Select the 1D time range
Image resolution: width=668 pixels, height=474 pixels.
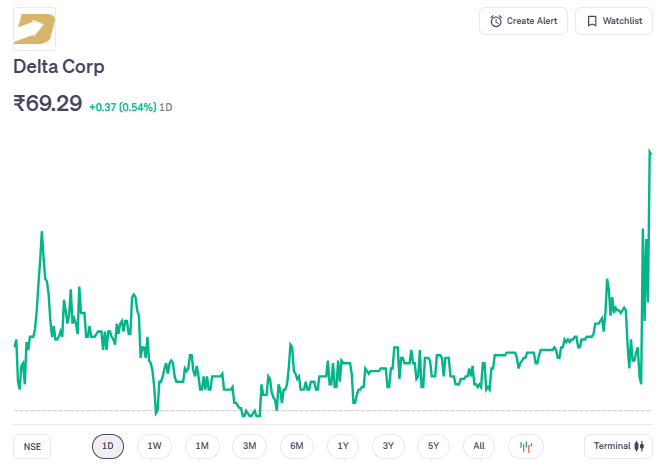click(x=108, y=446)
